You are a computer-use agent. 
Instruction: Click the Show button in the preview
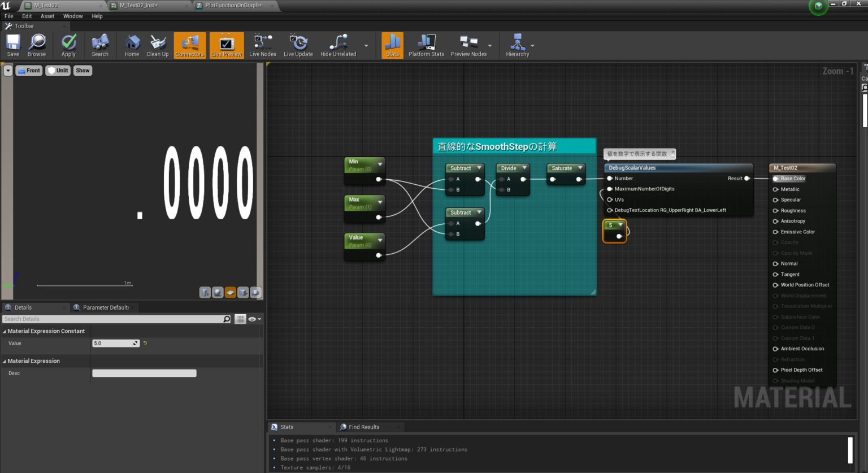pyautogui.click(x=83, y=70)
